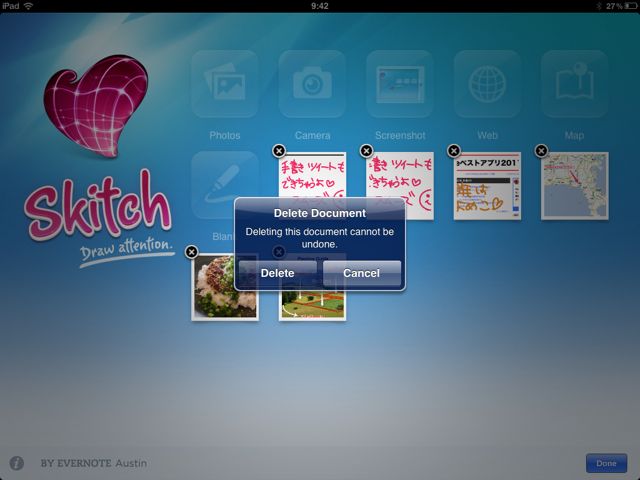Open the web page annotation thumbnail
The width and height of the screenshot is (640, 480).
pos(487,186)
